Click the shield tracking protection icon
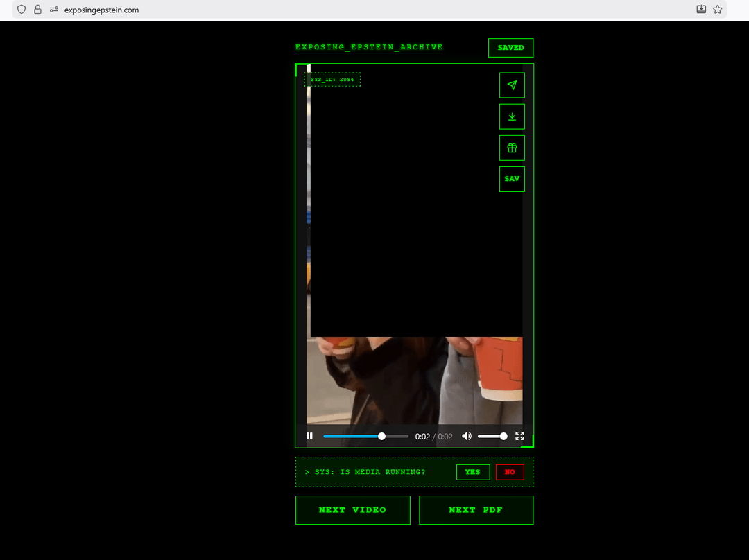 coord(21,10)
